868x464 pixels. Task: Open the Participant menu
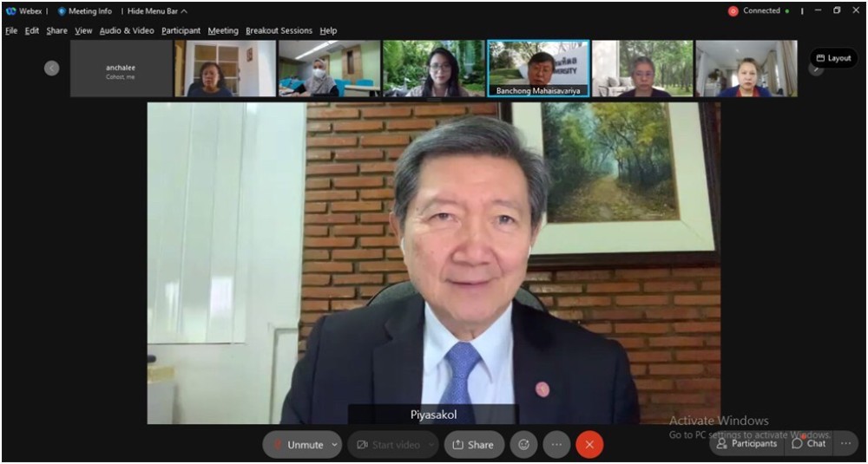coord(181,30)
